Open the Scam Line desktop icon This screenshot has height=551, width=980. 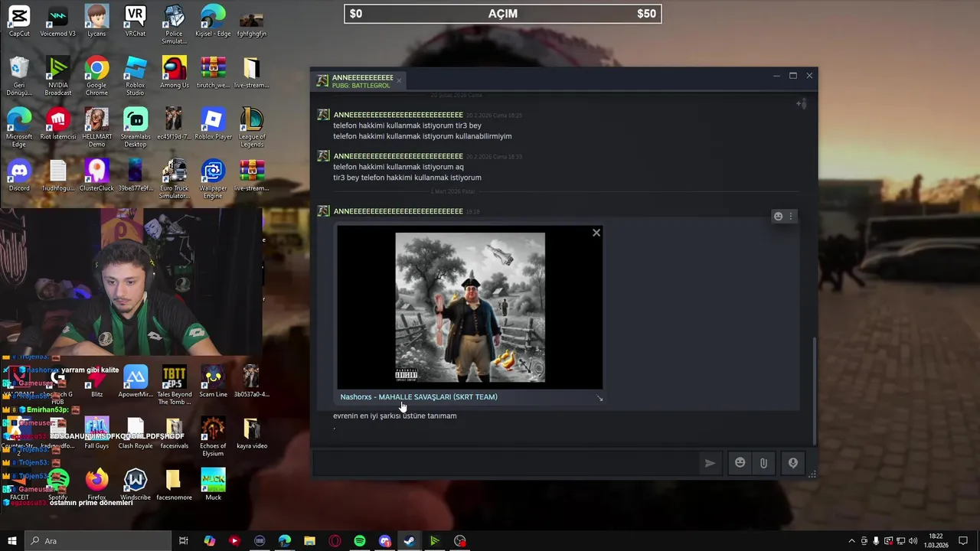(213, 382)
